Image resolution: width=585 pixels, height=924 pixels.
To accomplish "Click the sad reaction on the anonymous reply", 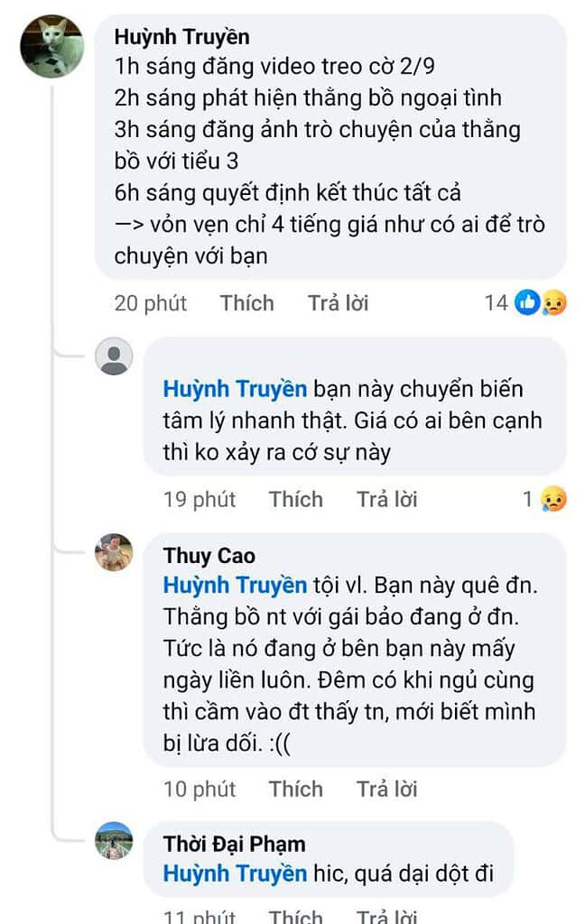I will click(552, 499).
